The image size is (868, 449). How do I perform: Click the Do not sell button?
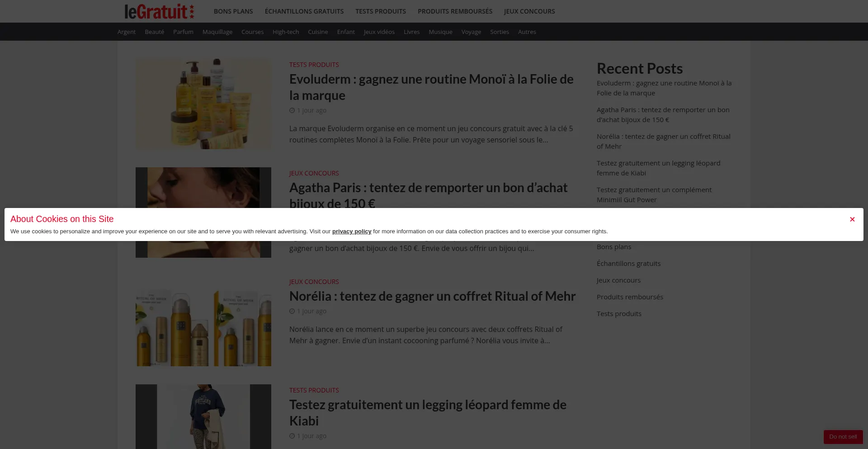click(843, 437)
